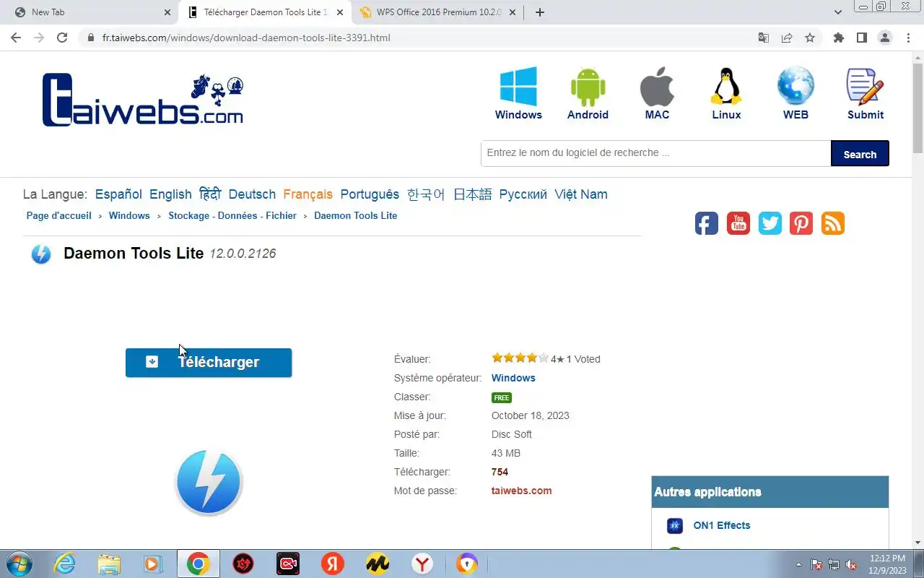
Task: Switch language to Deutsch
Action: coord(252,194)
